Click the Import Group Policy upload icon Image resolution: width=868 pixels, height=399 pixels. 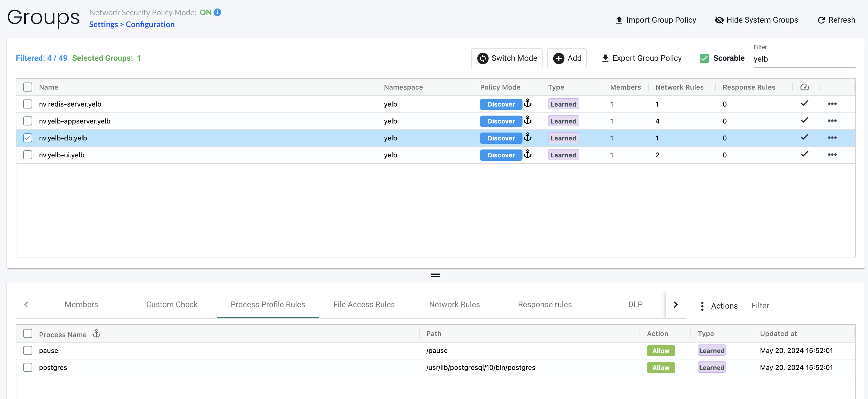tap(619, 20)
